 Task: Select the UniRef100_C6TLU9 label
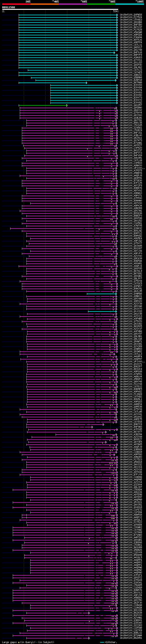pos(131,161)
